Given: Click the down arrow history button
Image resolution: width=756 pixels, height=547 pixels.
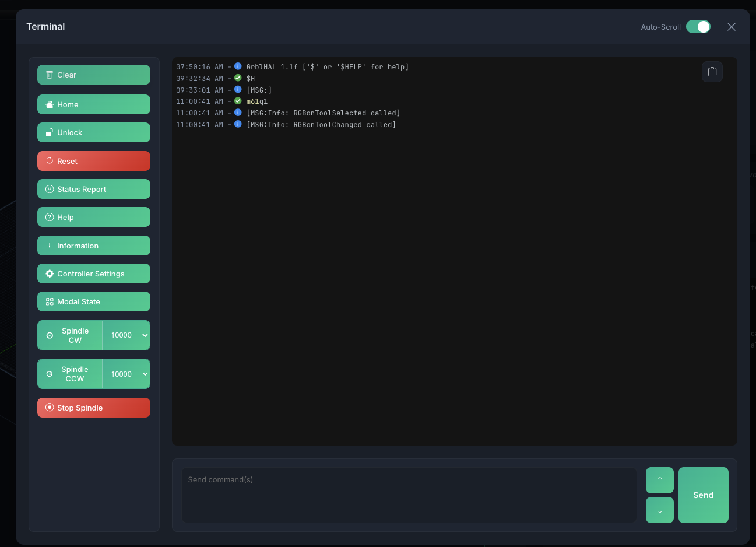Looking at the screenshot, I should pos(660,510).
